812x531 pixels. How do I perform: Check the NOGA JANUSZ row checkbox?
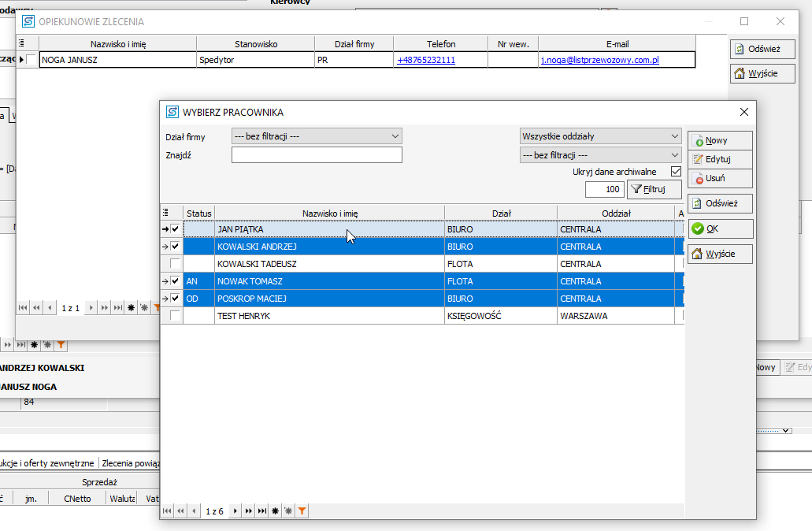(x=31, y=60)
